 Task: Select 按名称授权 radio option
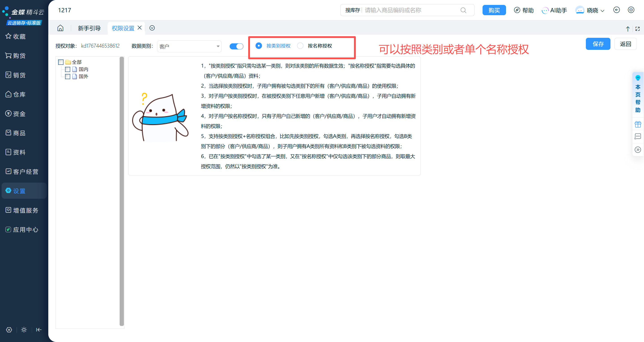[x=300, y=46]
